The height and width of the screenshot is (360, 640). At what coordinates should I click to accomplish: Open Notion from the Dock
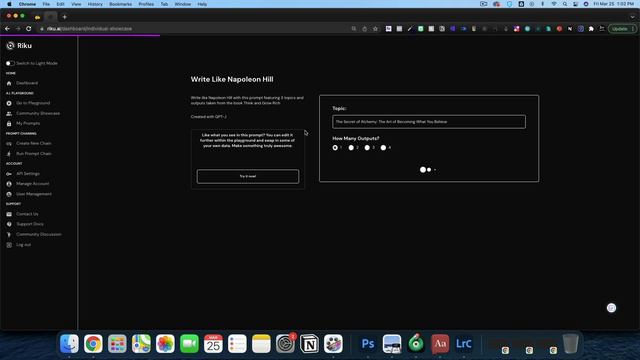[309, 344]
